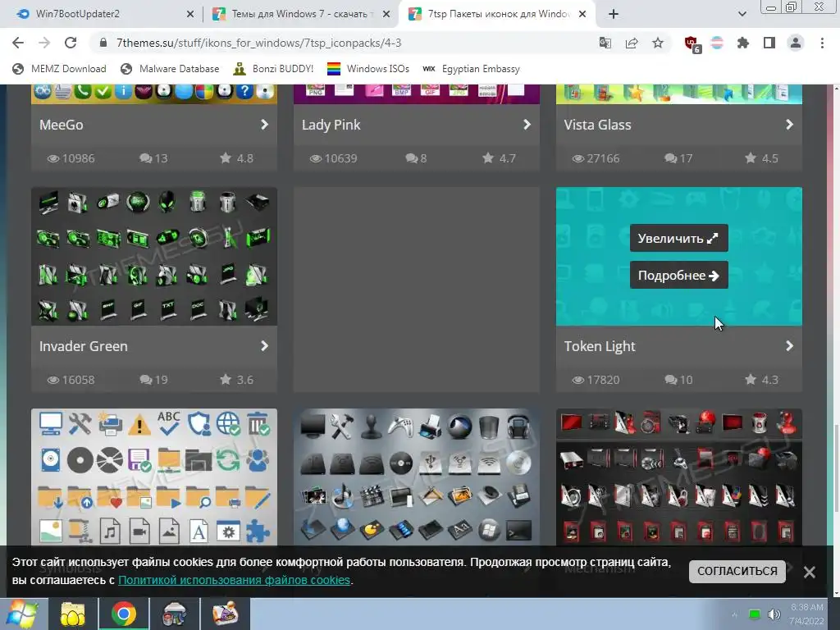Open the Symbiosis flat icons thumbnail
Image resolution: width=840 pixels, height=630 pixels.
(154, 477)
